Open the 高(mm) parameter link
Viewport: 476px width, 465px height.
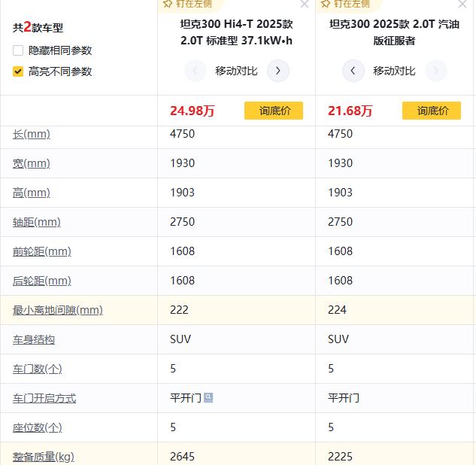coord(32,193)
